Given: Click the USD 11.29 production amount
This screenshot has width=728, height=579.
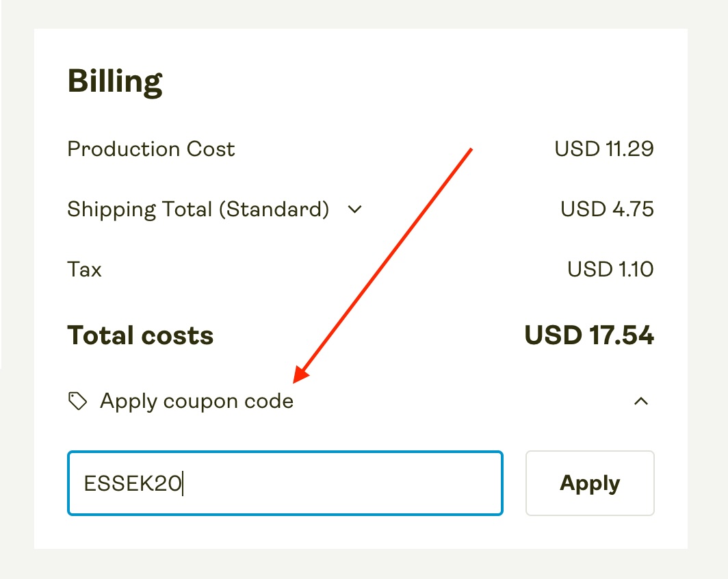Looking at the screenshot, I should tap(603, 149).
